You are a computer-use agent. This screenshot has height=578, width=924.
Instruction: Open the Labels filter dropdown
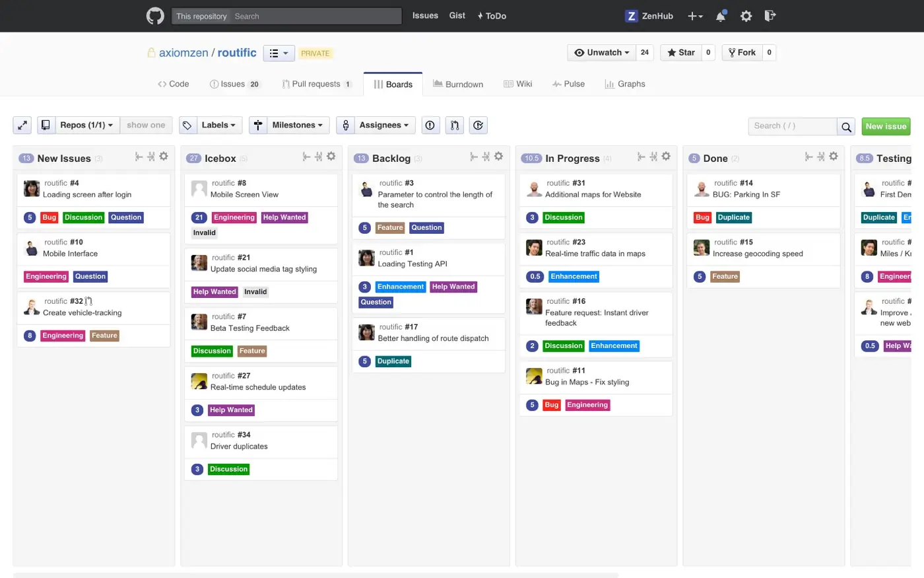219,125
